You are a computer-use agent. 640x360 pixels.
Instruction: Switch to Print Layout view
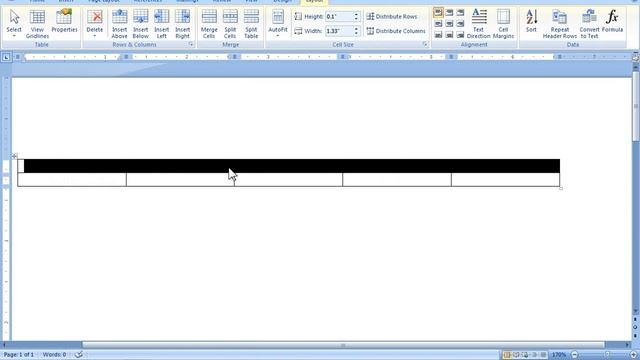507,355
